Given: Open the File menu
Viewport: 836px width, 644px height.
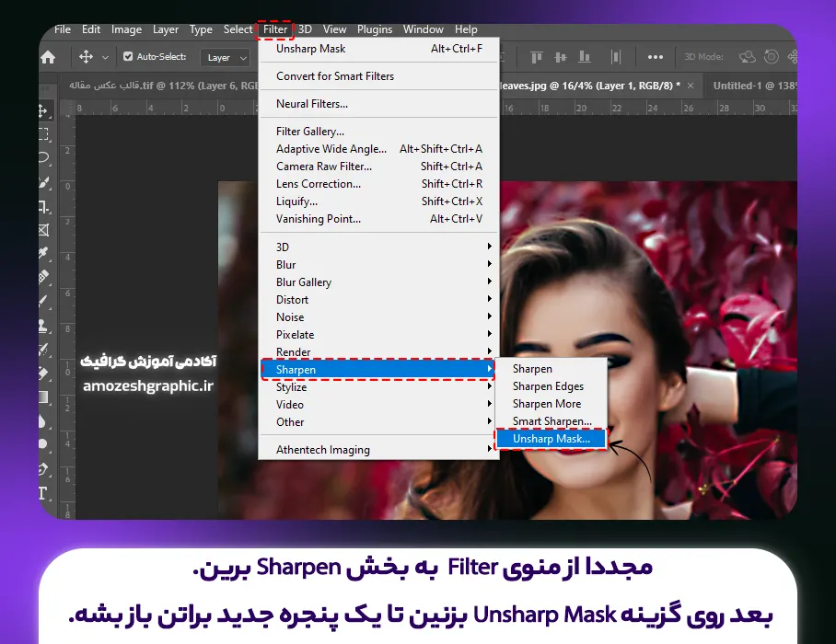Looking at the screenshot, I should 63,29.
